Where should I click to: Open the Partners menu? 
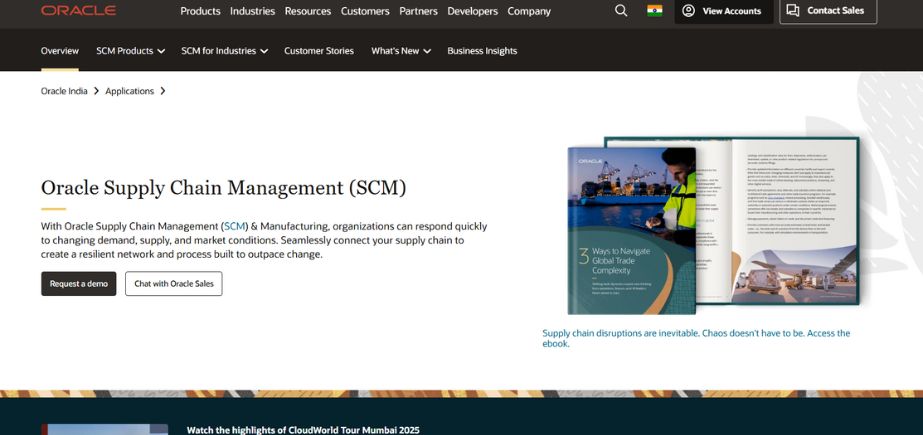[x=419, y=11]
